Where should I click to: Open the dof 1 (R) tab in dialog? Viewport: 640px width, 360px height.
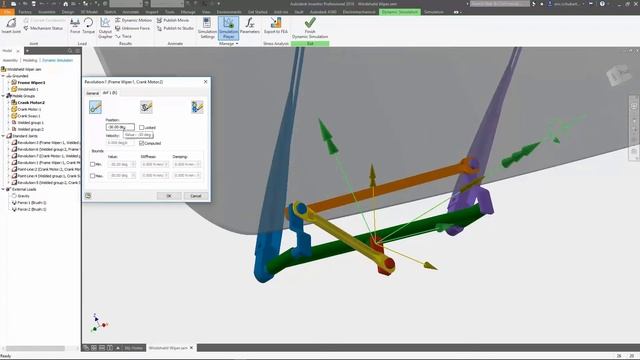pyautogui.click(x=110, y=93)
